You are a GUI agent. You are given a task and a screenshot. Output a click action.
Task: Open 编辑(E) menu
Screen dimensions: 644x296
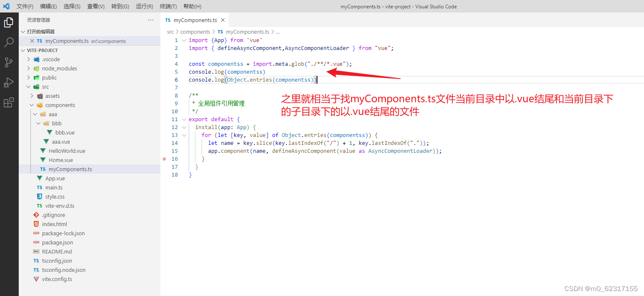(x=48, y=7)
